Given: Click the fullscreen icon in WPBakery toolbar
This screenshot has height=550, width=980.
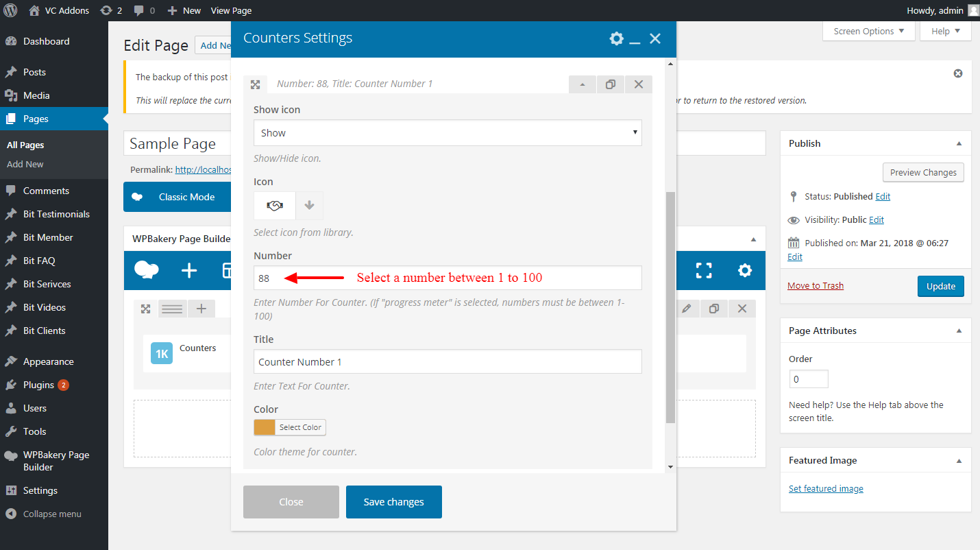Looking at the screenshot, I should 704,270.
